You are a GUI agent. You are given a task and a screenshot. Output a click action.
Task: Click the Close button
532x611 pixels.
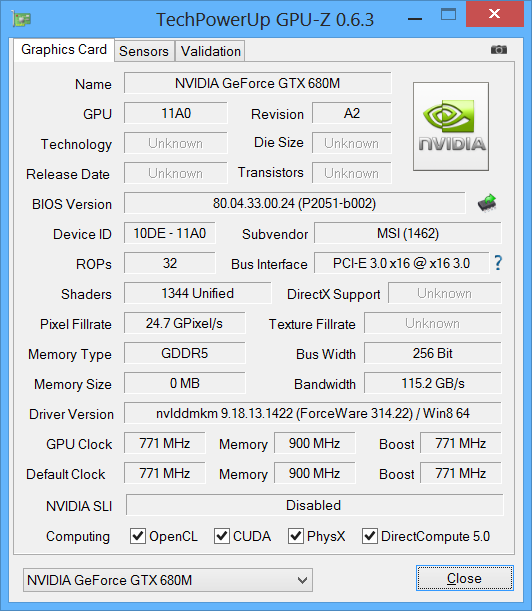point(464,578)
